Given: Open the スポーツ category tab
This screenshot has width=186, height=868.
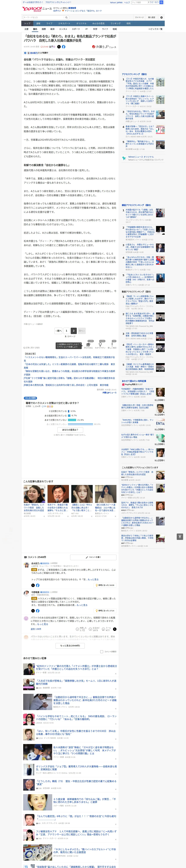Looking at the screenshot, I should pyautogui.click(x=76, y=29).
